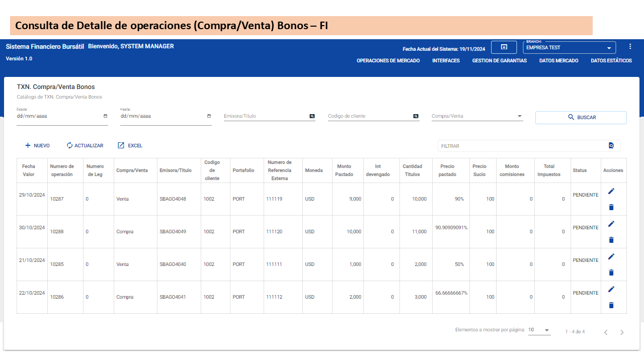
Task: Click the Codigo de cliente lookup icon
Action: click(x=416, y=116)
